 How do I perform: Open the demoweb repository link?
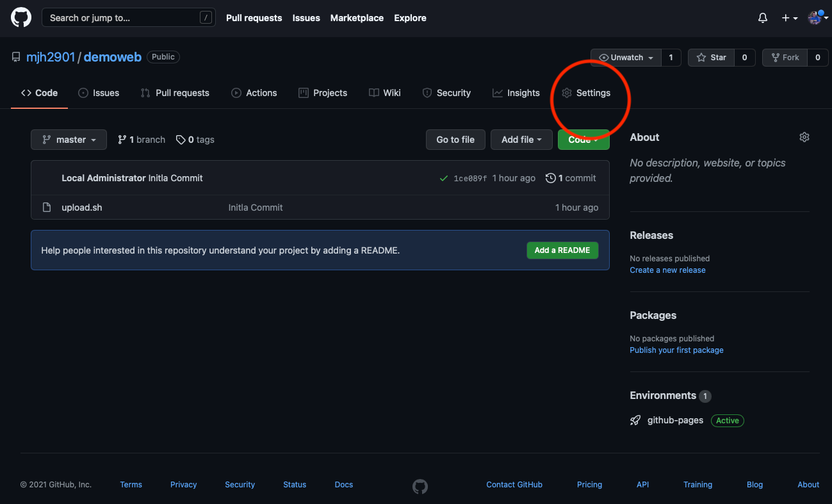112,57
